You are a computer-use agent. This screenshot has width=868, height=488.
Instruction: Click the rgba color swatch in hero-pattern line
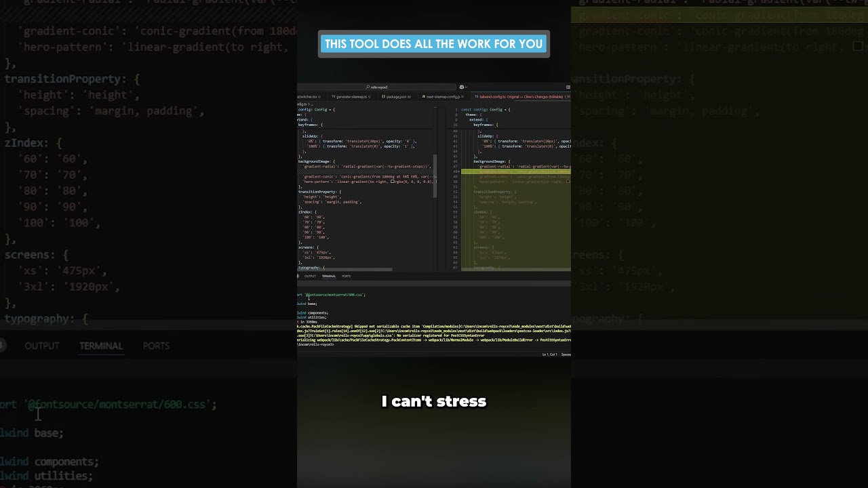click(393, 182)
